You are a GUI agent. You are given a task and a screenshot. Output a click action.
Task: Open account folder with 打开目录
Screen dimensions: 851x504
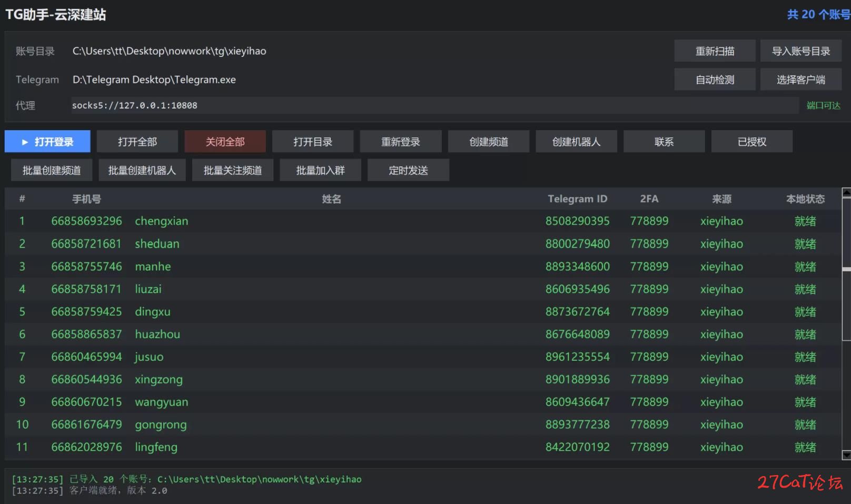point(313,142)
